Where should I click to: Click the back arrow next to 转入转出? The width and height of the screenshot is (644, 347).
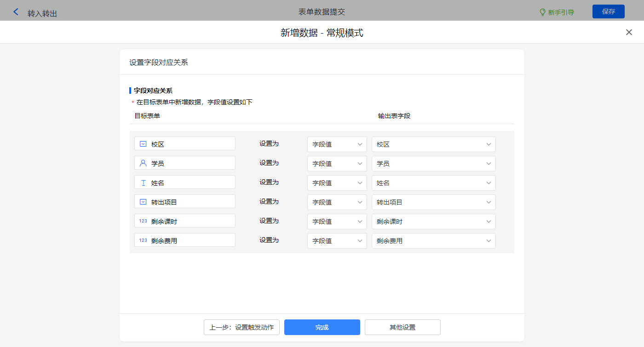click(16, 12)
